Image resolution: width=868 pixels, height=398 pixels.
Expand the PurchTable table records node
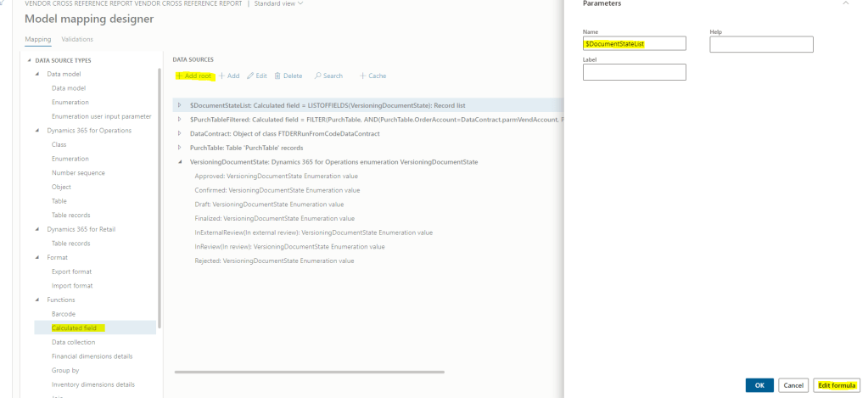[x=180, y=148]
